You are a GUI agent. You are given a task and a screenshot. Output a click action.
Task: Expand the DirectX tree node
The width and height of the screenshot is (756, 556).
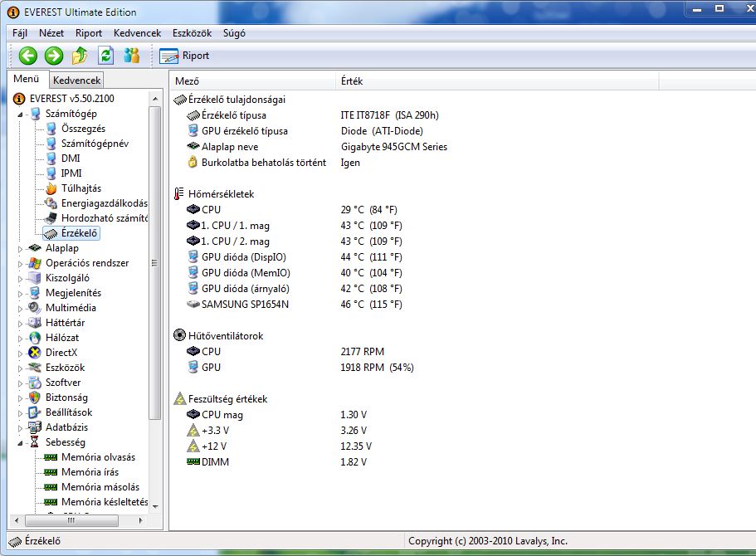[x=20, y=354]
